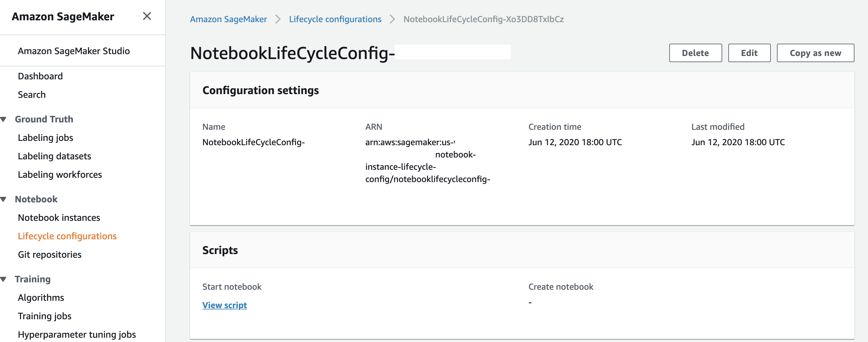The width and height of the screenshot is (868, 342).
Task: Click the Scripts panel heading
Action: point(220,250)
